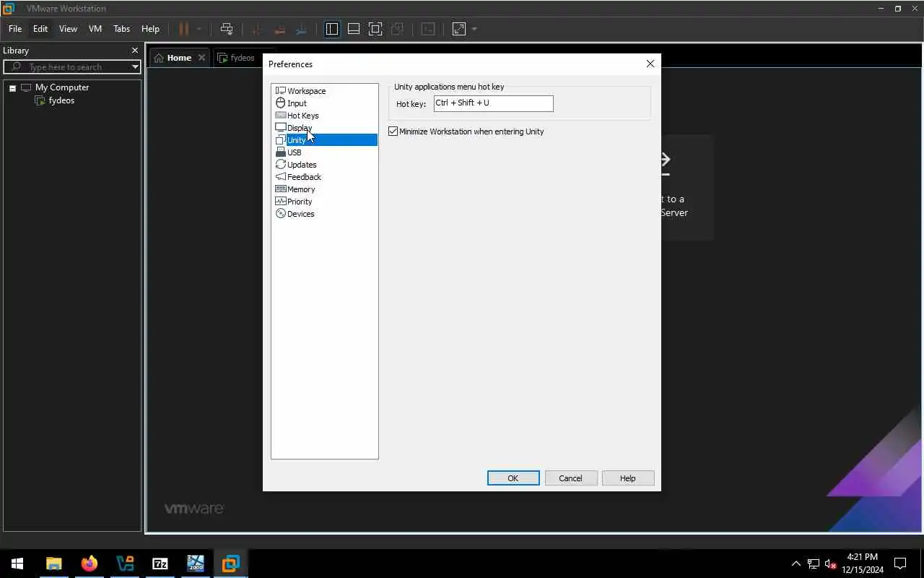Click the network tray icon
Image resolution: width=924 pixels, height=578 pixels.
pos(814,564)
